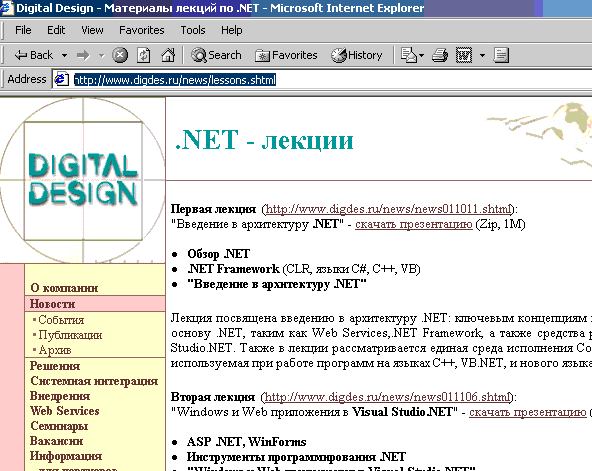This screenshot has height=471, width=592.
Task: Download first lecture presentation link
Action: [x=414, y=224]
